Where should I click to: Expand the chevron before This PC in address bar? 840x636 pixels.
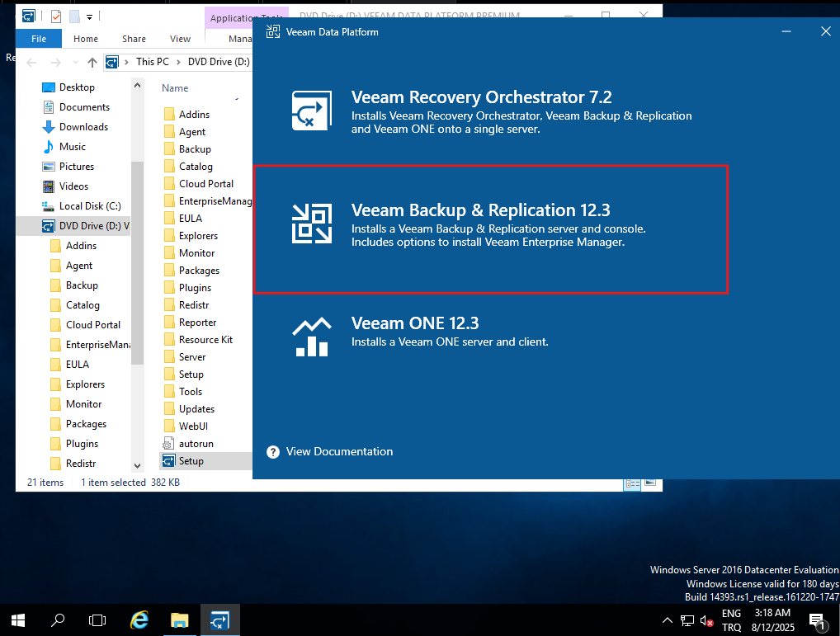pos(126,62)
